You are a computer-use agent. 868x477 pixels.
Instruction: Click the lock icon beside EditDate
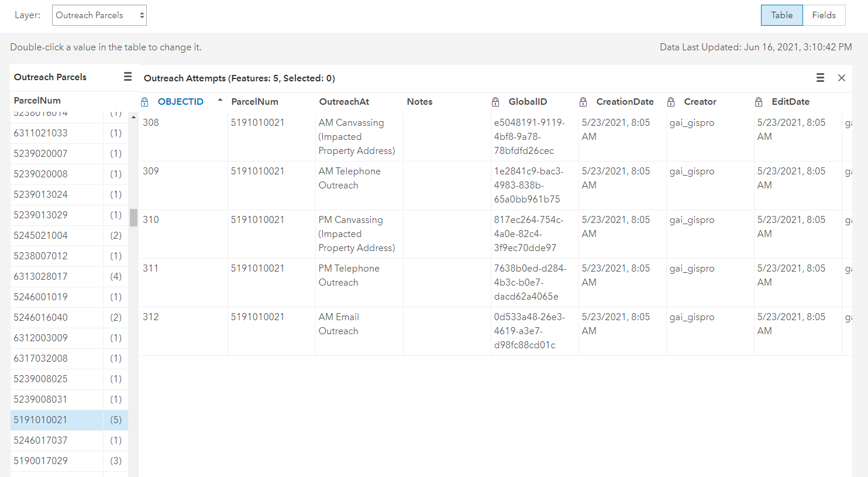pos(759,102)
